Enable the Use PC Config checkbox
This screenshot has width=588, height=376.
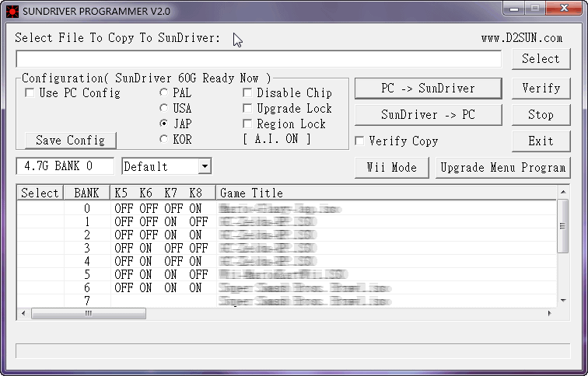(30, 92)
